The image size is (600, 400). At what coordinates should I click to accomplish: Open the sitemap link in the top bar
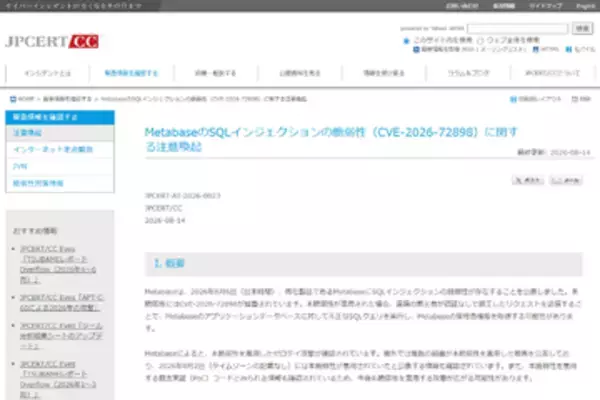(x=546, y=6)
